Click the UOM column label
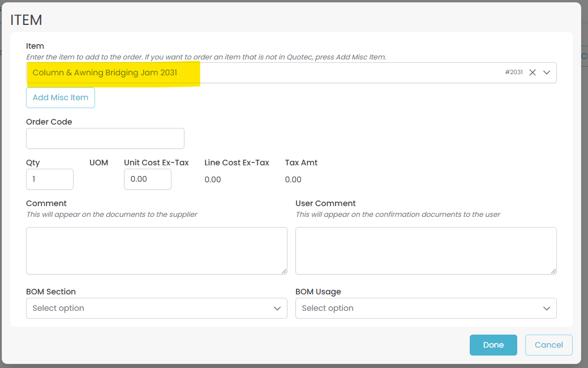The height and width of the screenshot is (368, 588). (x=98, y=162)
